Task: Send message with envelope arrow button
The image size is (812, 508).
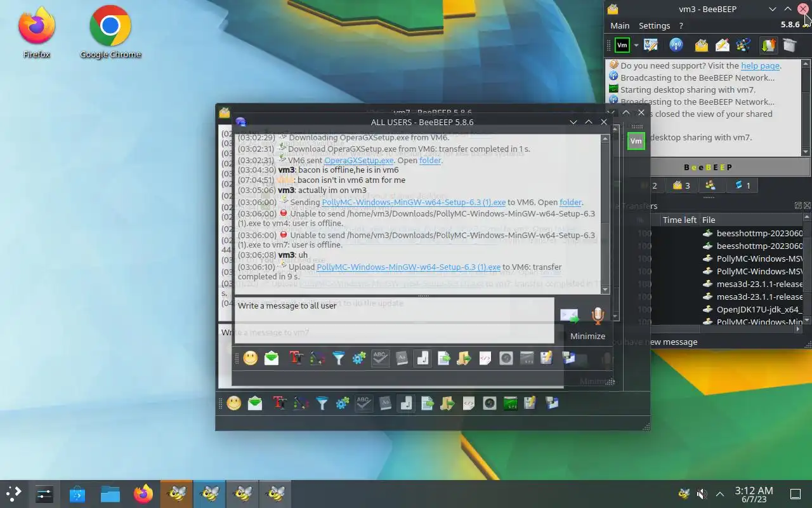Action: [569, 316]
